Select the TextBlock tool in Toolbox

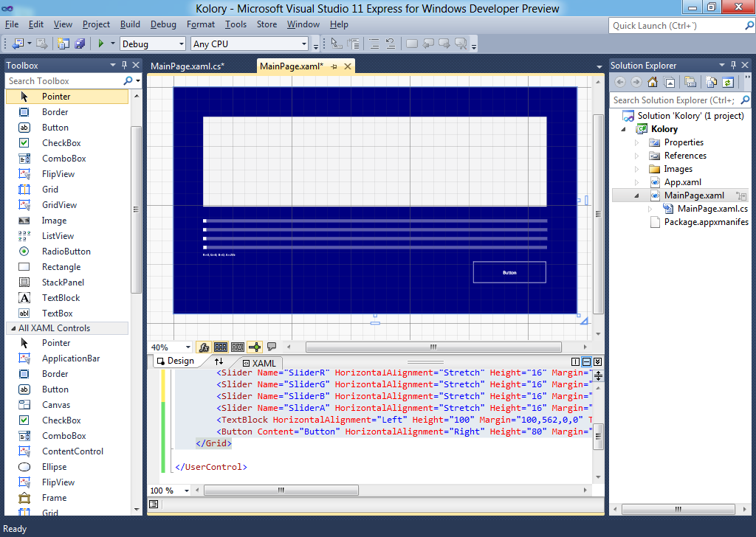[61, 298]
